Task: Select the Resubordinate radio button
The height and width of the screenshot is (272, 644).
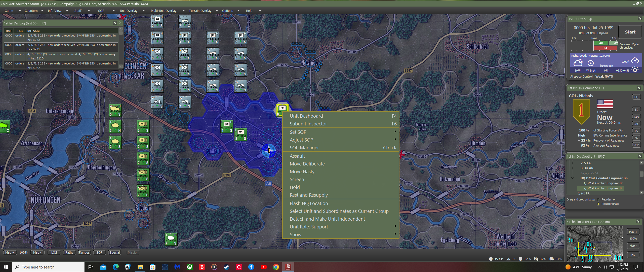Action: (598, 204)
